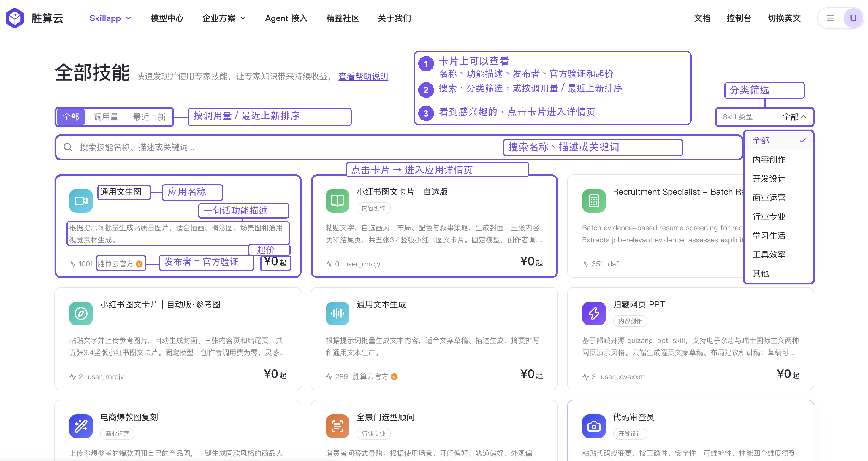Select 商业运营 category option
Viewport: 868px width, 461px height.
[778, 198]
